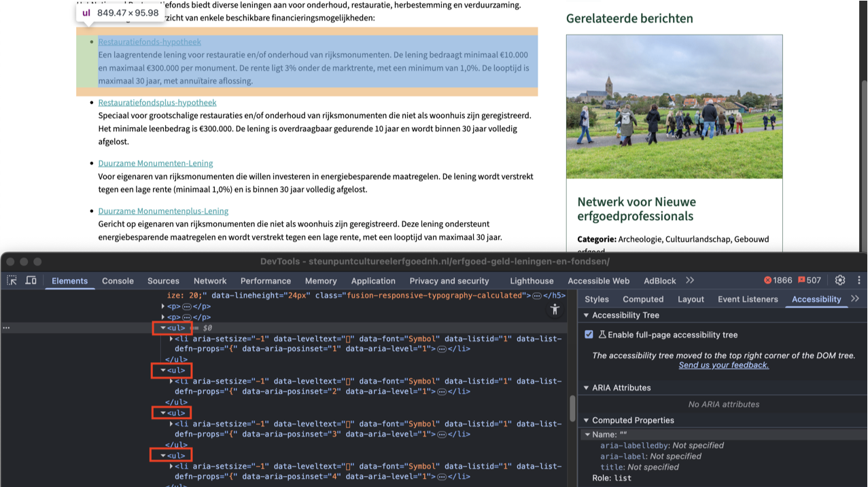Screen dimensions: 868x487
Task: Open the Duurzame Monumenten-Lening link
Action: (x=156, y=164)
